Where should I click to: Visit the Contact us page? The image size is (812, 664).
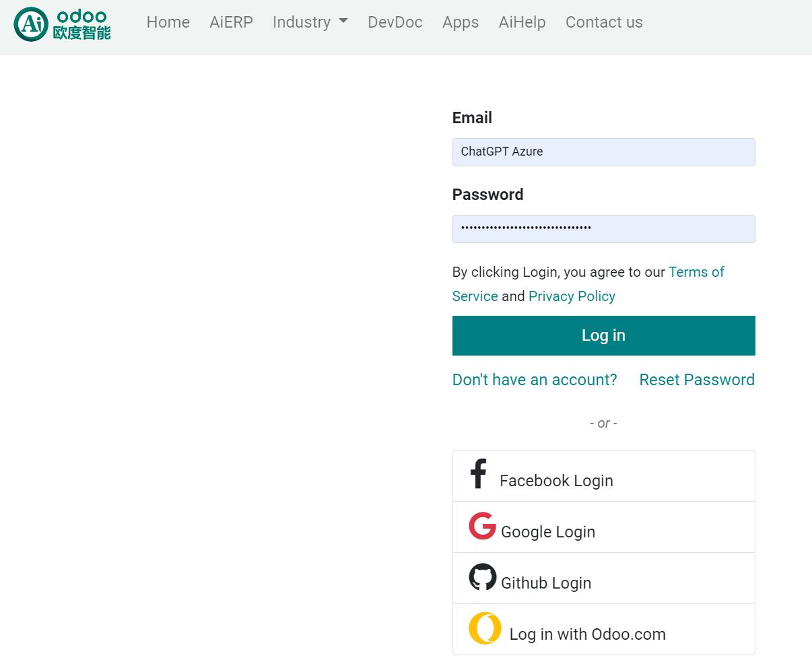coord(604,22)
